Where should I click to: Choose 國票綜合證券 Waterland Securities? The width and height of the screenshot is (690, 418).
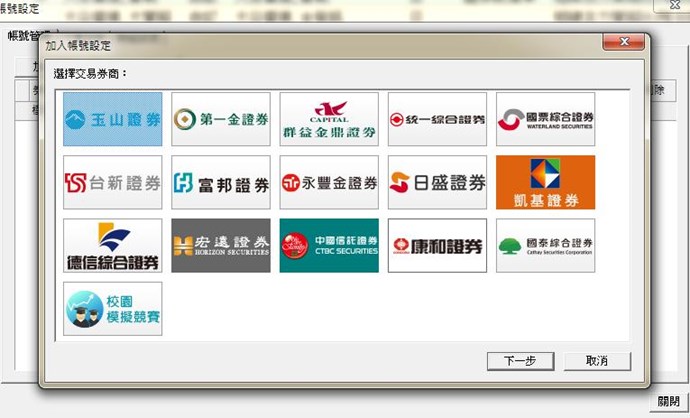545,119
